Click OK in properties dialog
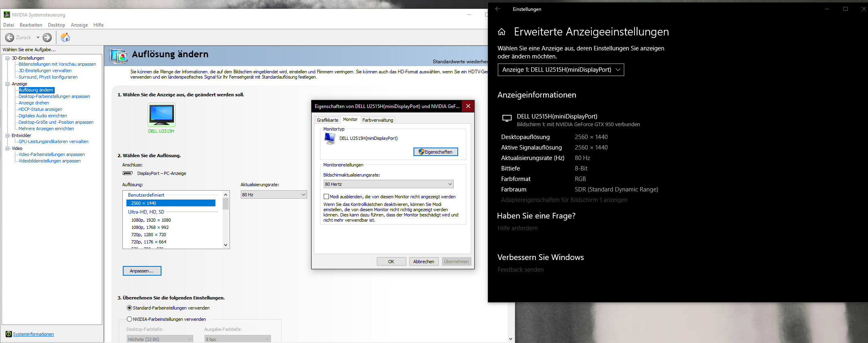The width and height of the screenshot is (868, 343). pos(391,262)
